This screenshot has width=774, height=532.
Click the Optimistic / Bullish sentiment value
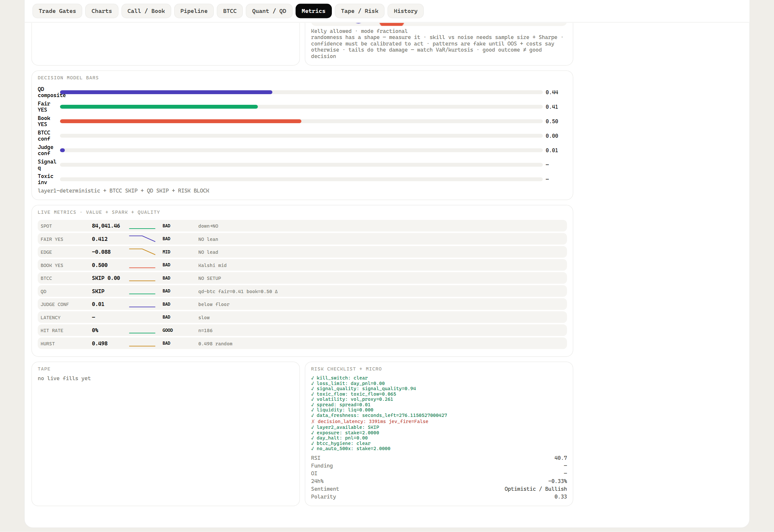tap(535, 489)
